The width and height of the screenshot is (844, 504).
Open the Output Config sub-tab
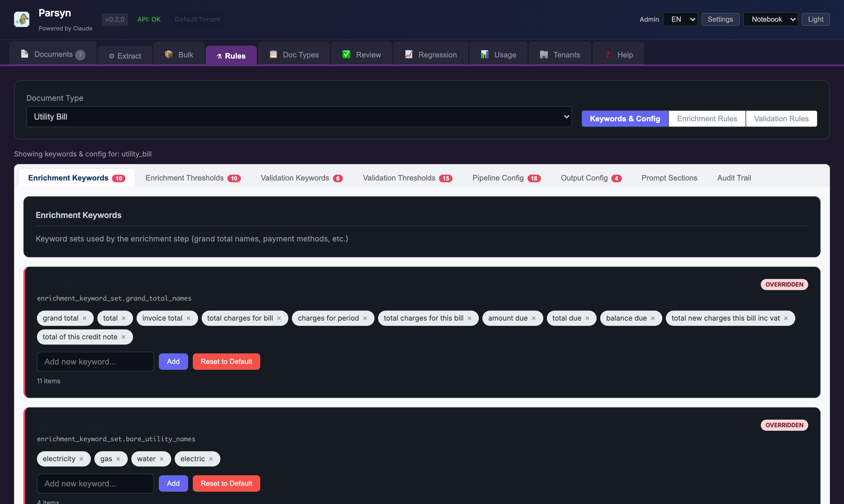(591, 178)
